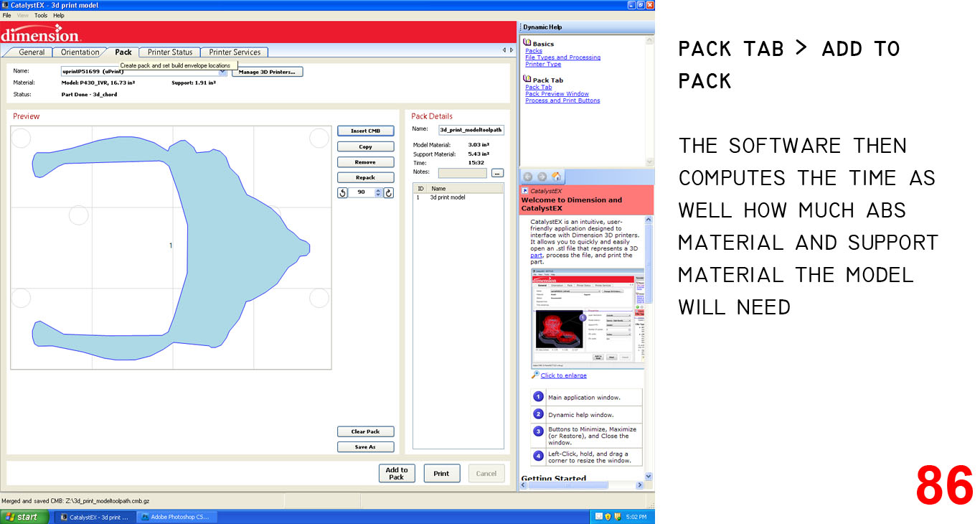
Task: Click the 5:02 PM system clock
Action: pyautogui.click(x=636, y=517)
